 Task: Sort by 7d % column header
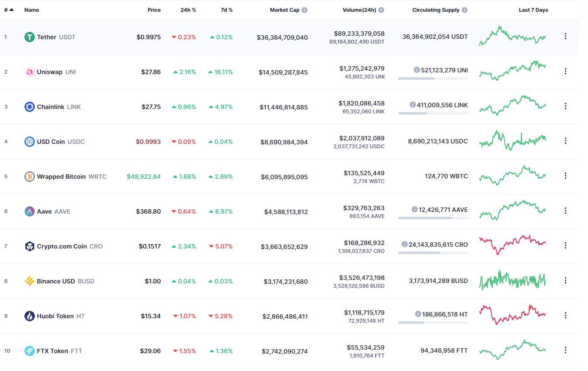[226, 10]
